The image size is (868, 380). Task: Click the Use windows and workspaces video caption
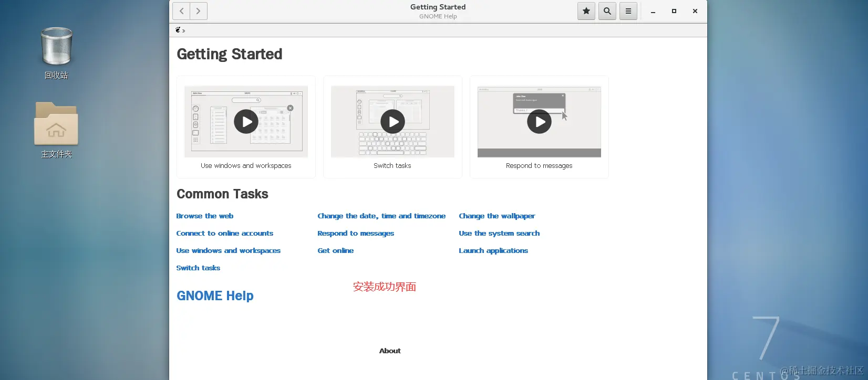(x=246, y=165)
